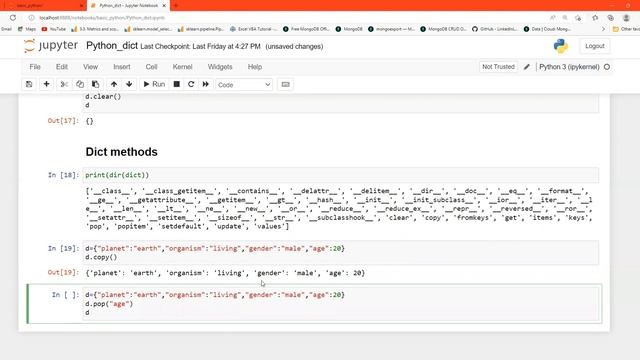
Task: View site information icon in the address bar
Action: pyautogui.click(x=31, y=18)
